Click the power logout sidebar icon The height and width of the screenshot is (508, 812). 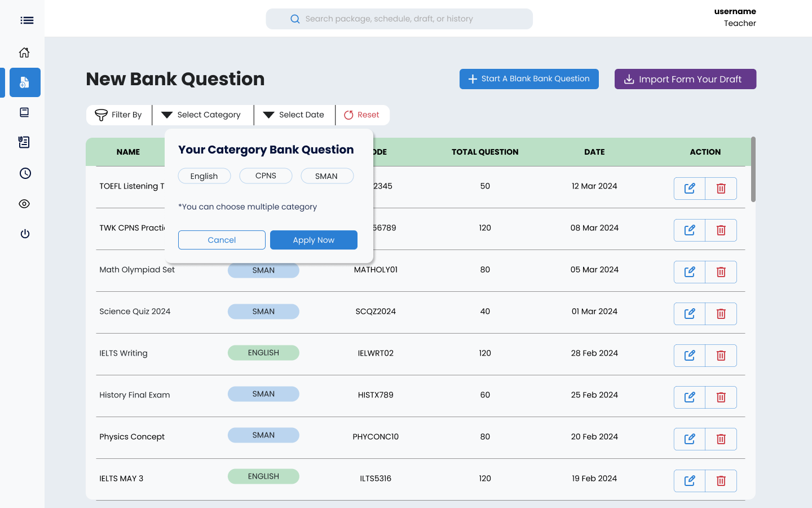[x=25, y=234]
